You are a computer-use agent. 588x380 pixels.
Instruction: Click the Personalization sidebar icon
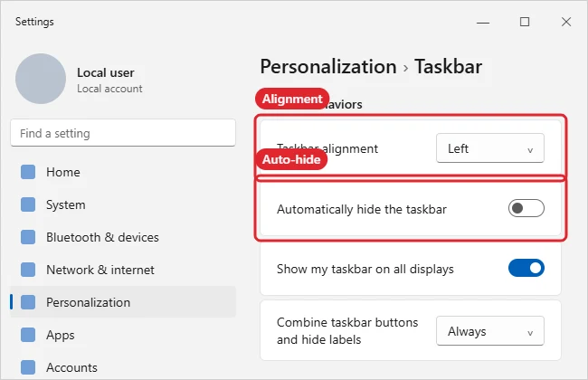(28, 302)
